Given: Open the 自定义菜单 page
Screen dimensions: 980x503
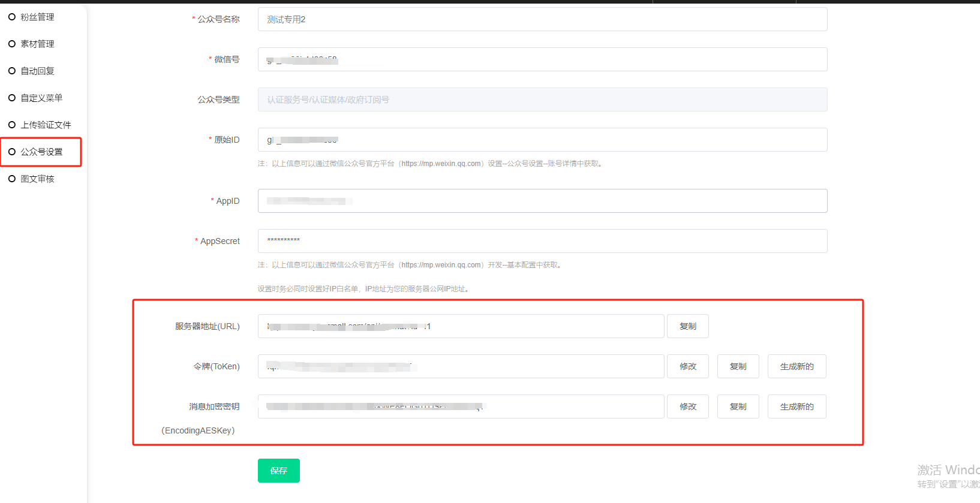Looking at the screenshot, I should [41, 98].
